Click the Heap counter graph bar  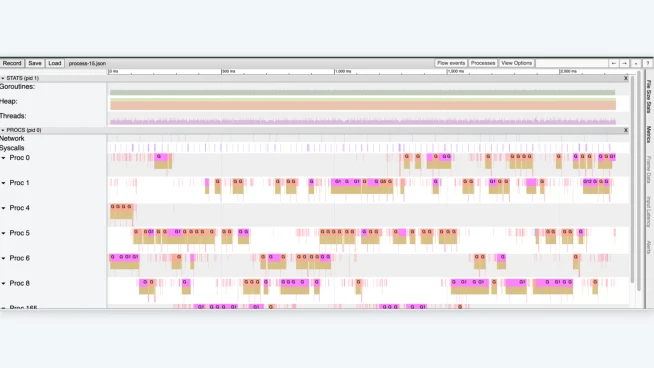tap(363, 105)
